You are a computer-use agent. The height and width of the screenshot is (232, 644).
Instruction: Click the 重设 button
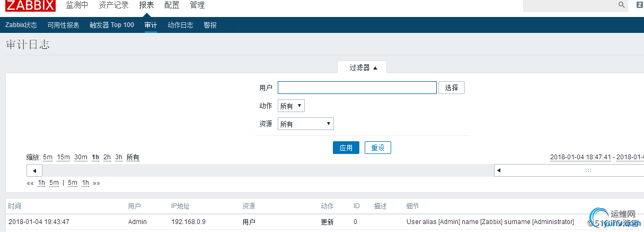(378, 148)
